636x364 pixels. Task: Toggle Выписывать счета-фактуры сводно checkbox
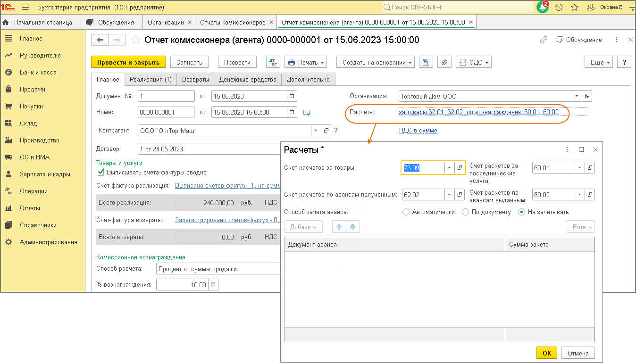pos(100,173)
